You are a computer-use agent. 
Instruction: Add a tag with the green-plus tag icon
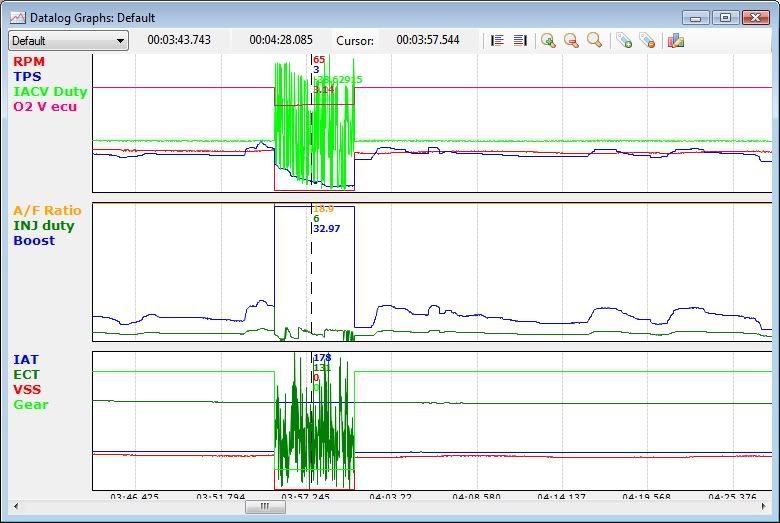coord(624,40)
